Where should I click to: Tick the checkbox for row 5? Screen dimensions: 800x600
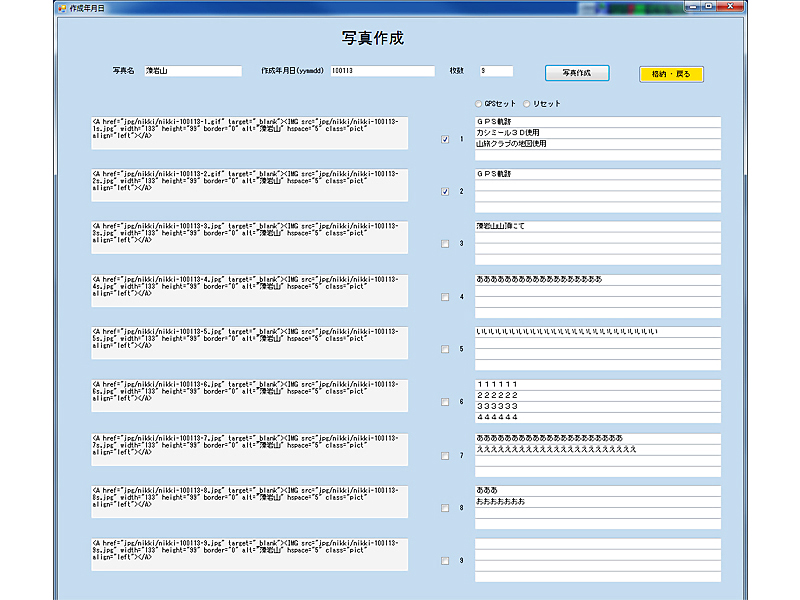445,349
